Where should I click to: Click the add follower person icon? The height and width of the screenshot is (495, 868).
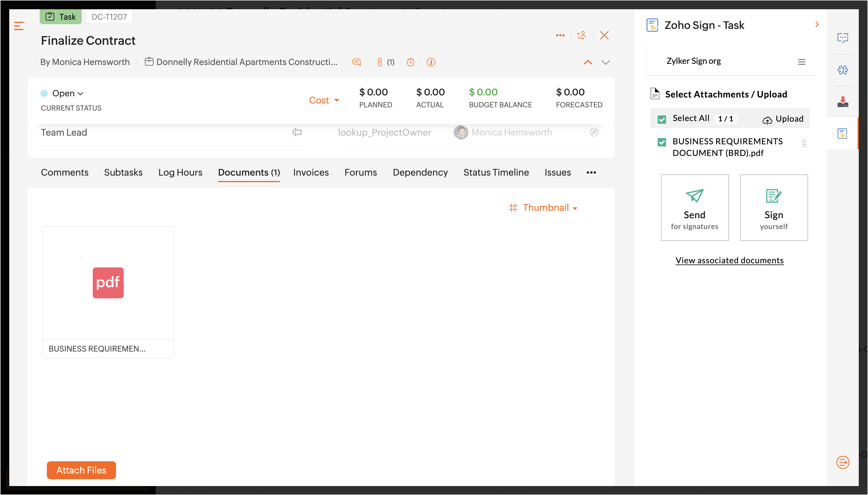pyautogui.click(x=582, y=35)
